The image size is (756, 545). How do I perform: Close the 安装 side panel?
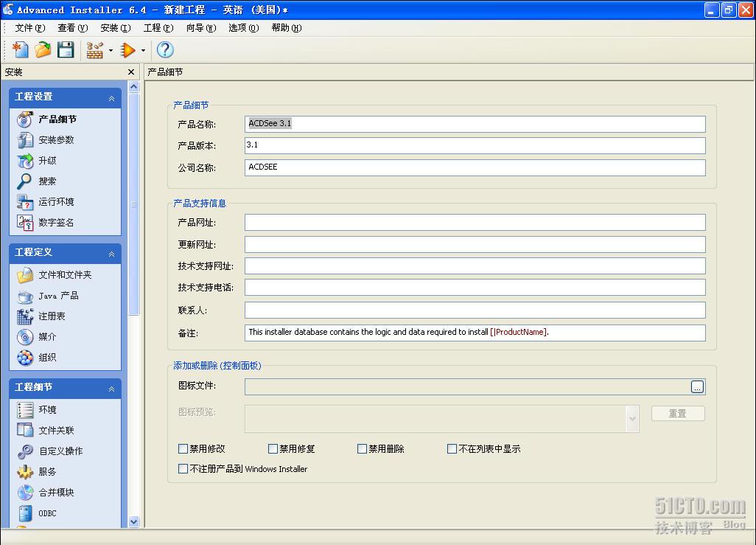coord(130,72)
